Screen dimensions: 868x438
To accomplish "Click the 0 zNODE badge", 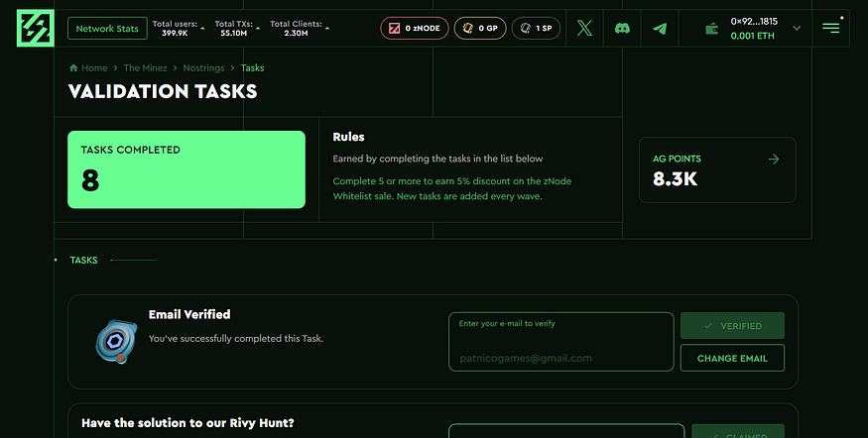I will [x=414, y=28].
